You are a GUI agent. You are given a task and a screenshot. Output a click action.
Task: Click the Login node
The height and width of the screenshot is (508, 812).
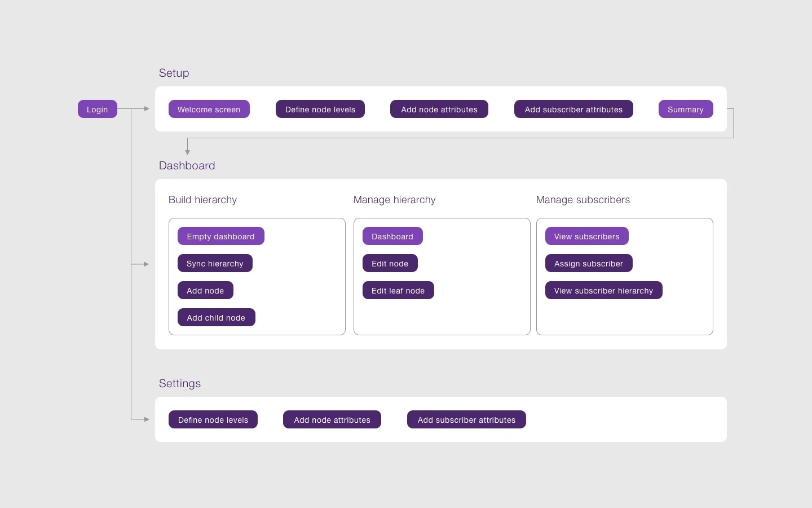pos(97,109)
